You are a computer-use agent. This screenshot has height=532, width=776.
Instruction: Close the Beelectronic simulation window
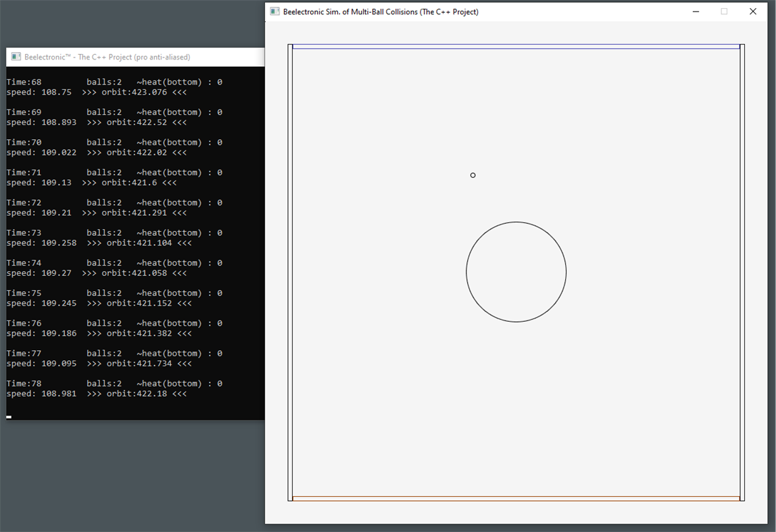[752, 11]
